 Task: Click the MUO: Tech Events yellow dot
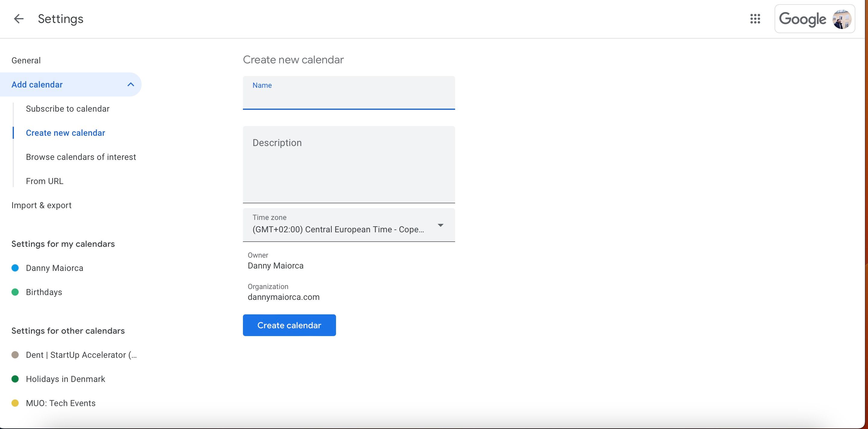pyautogui.click(x=15, y=403)
